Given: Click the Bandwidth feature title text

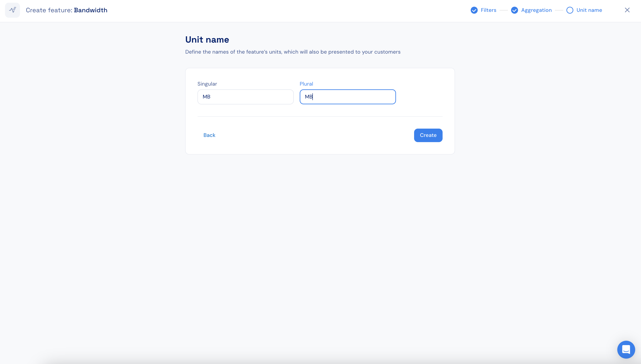Looking at the screenshot, I should click(90, 10).
